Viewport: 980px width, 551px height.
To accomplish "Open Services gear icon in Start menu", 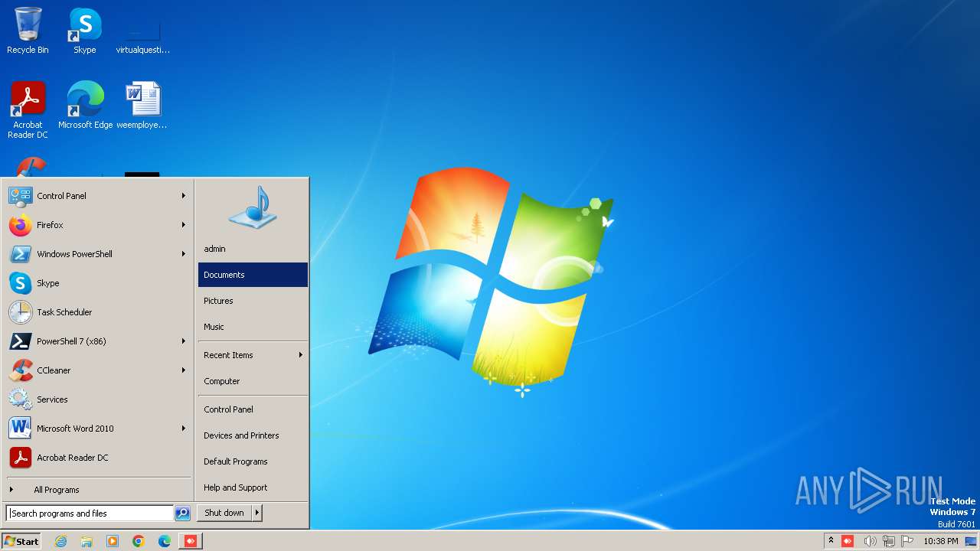I will tap(21, 399).
